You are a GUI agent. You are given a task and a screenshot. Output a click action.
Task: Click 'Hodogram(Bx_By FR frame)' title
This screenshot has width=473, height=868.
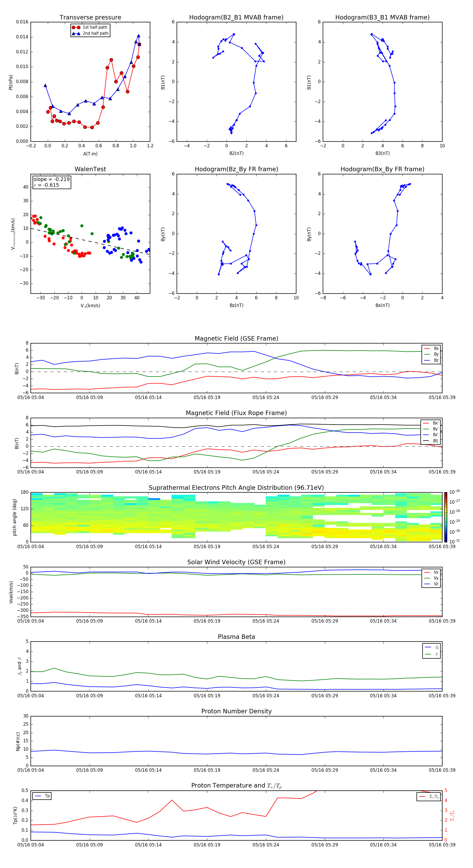[x=382, y=169]
